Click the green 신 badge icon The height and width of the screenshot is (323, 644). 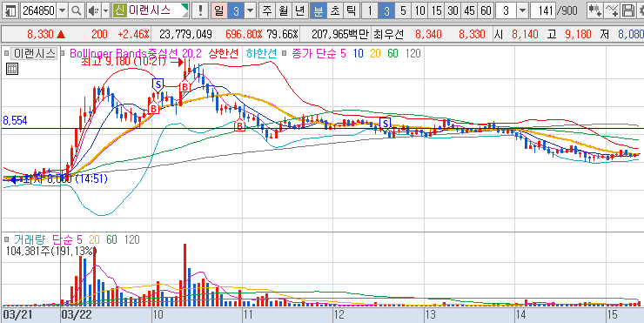point(119,10)
